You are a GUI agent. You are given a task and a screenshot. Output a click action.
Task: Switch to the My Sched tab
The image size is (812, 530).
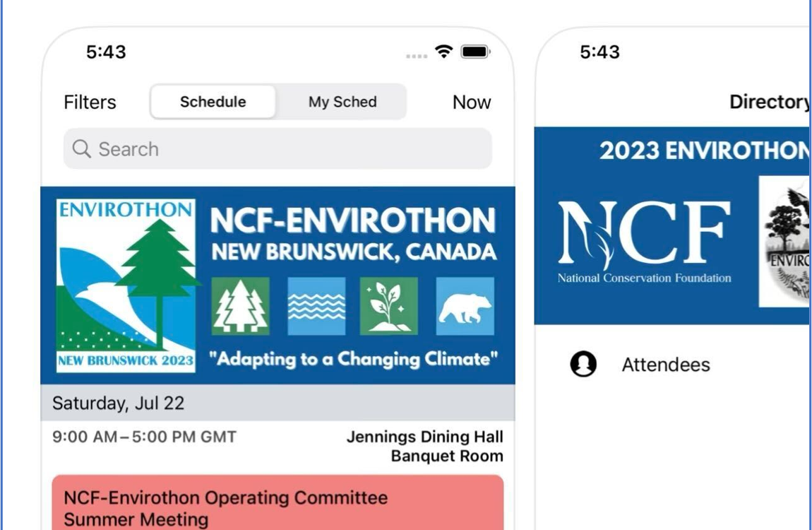(342, 102)
